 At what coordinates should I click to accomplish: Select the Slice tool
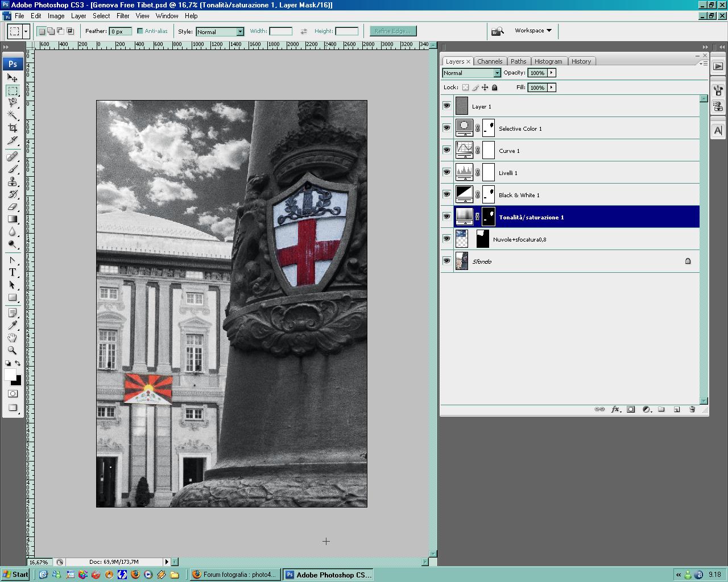pos(13,140)
